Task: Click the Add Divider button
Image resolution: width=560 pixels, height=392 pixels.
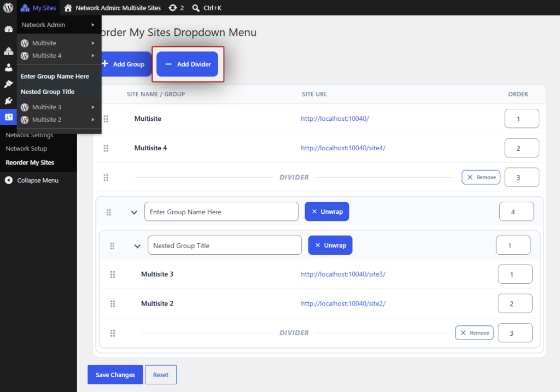Action: 187,65
